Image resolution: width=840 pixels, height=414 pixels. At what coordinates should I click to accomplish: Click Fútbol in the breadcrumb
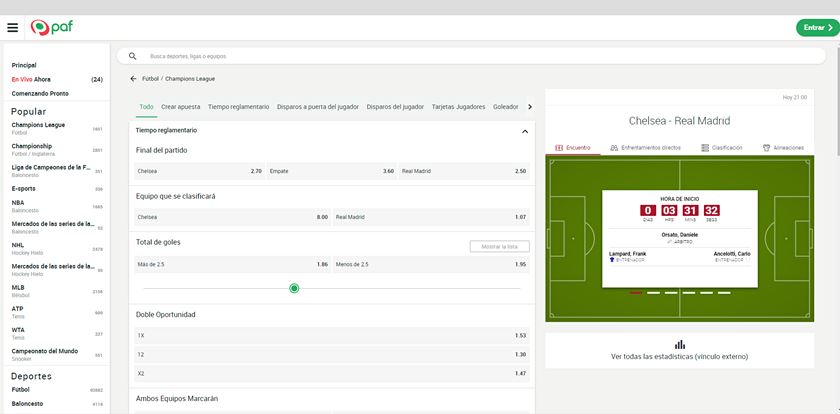(x=151, y=79)
